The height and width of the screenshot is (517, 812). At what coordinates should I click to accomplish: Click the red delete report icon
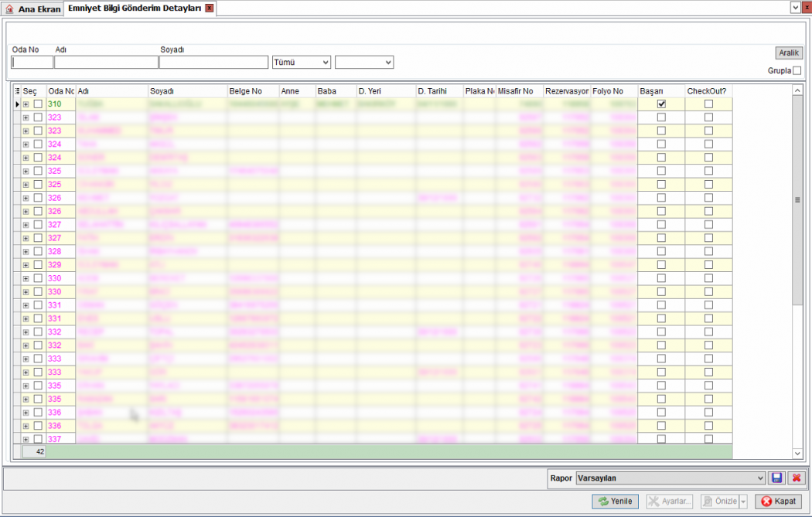[797, 478]
